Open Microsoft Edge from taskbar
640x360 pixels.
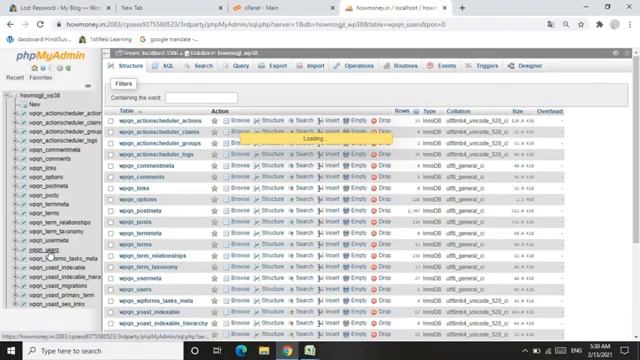tap(241, 351)
